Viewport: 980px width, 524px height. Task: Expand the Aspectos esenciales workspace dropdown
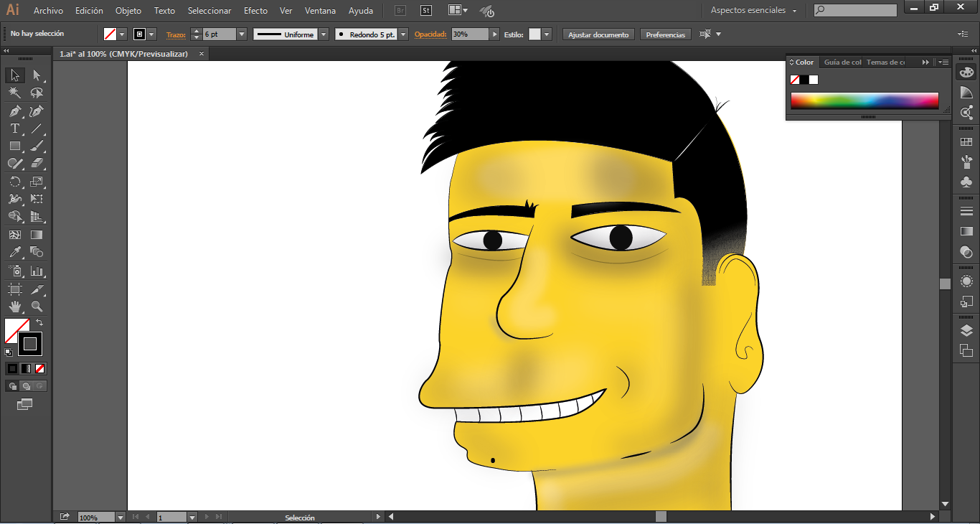(794, 11)
